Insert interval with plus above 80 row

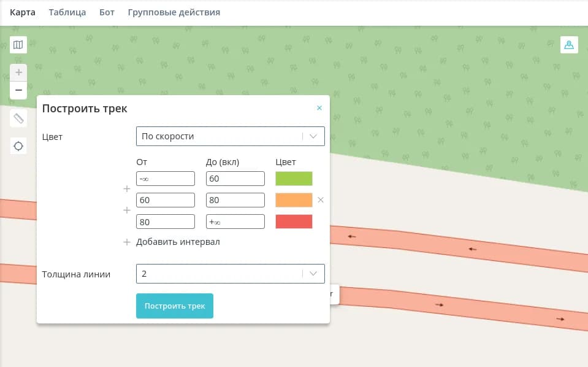pyautogui.click(x=127, y=211)
